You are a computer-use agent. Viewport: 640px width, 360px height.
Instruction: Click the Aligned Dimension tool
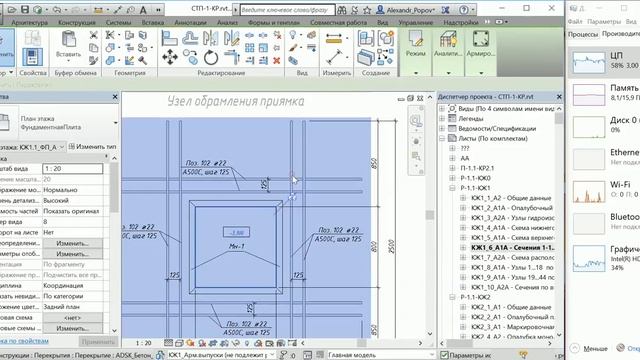pyautogui.click(x=334, y=38)
